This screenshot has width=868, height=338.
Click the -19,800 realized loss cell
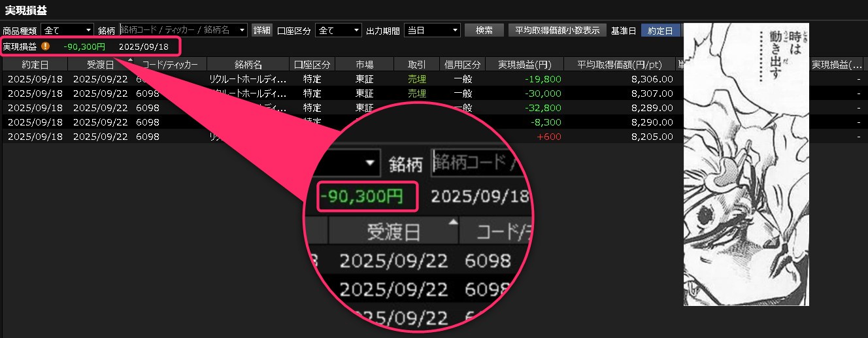(x=542, y=78)
